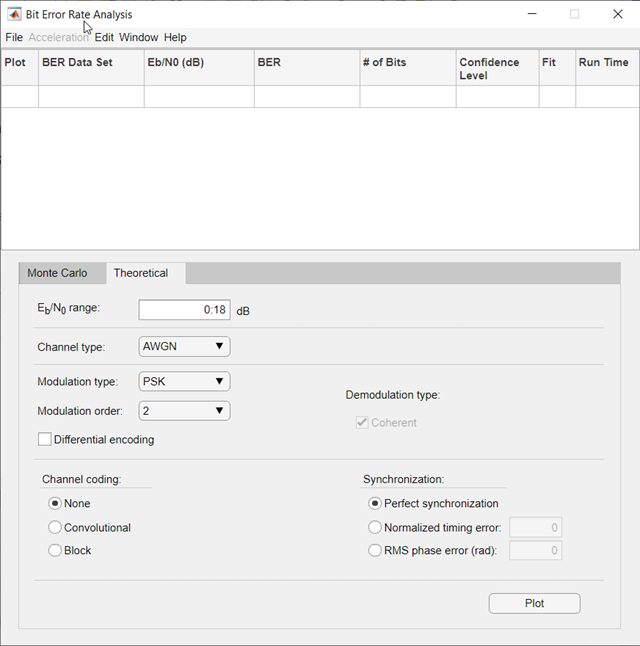
Task: Select the Theoretical tab
Action: [x=140, y=273]
